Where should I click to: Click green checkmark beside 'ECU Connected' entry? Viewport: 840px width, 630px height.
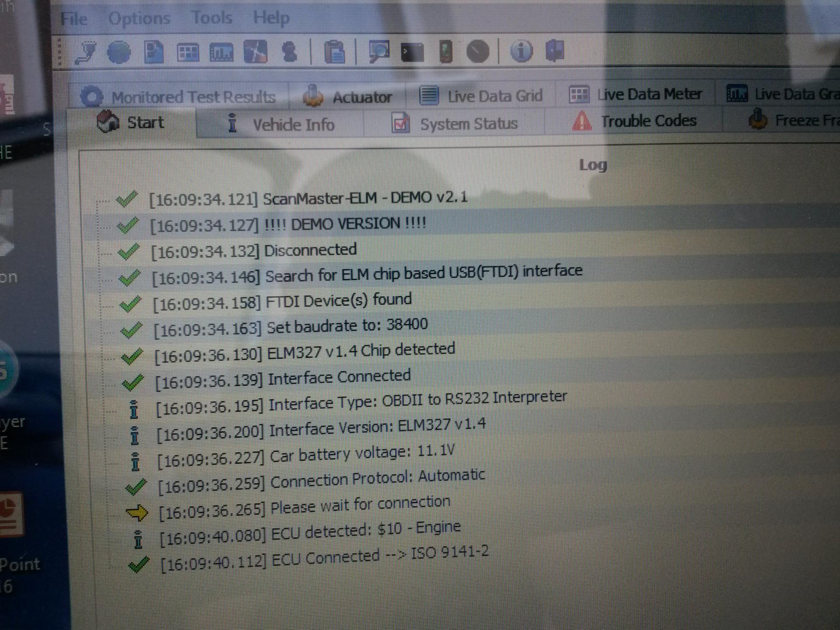(x=139, y=565)
